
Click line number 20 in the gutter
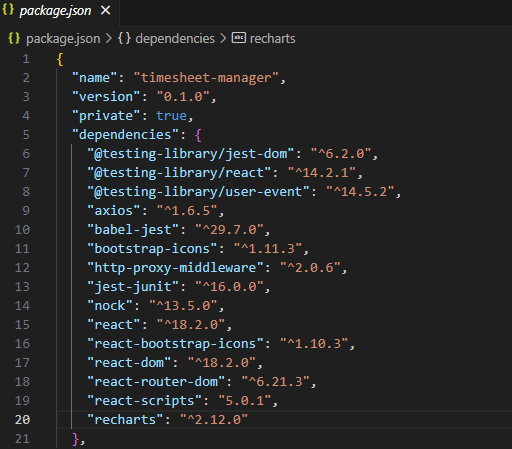point(22,419)
